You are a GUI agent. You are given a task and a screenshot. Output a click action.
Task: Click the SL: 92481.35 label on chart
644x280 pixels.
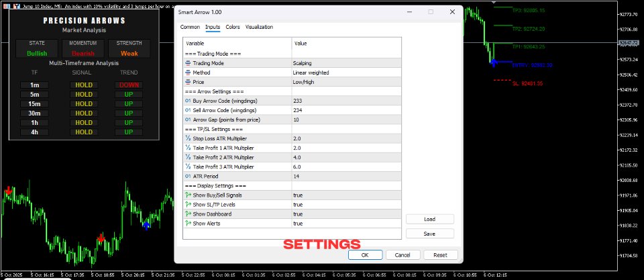pyautogui.click(x=528, y=83)
